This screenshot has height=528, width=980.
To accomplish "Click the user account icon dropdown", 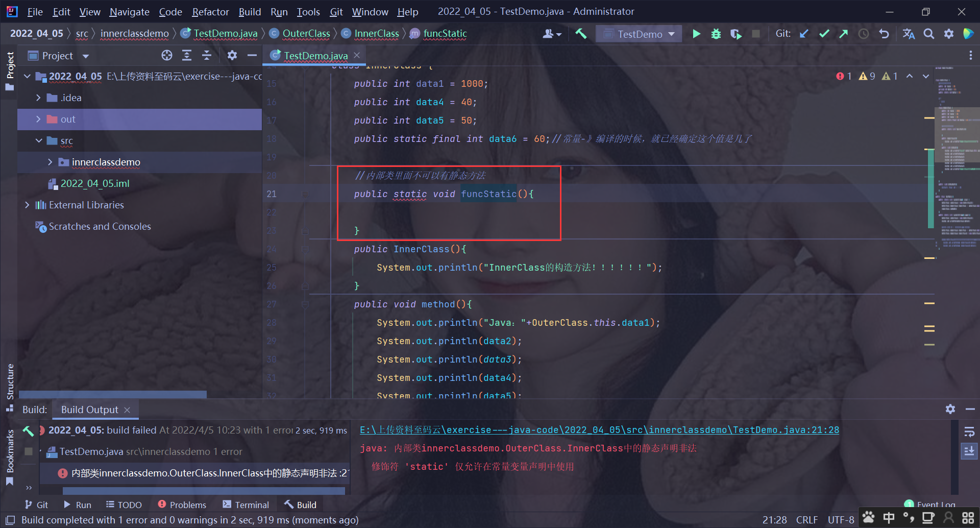I will click(552, 34).
